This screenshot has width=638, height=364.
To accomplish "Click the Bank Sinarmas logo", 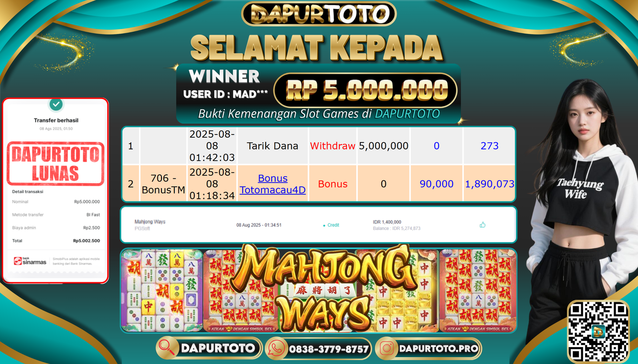I will 30,261.
